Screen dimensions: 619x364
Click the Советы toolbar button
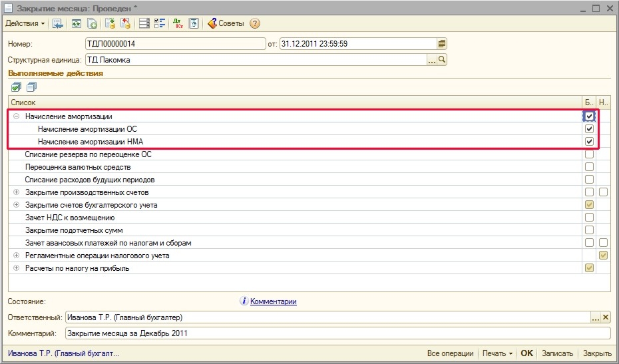point(226,23)
